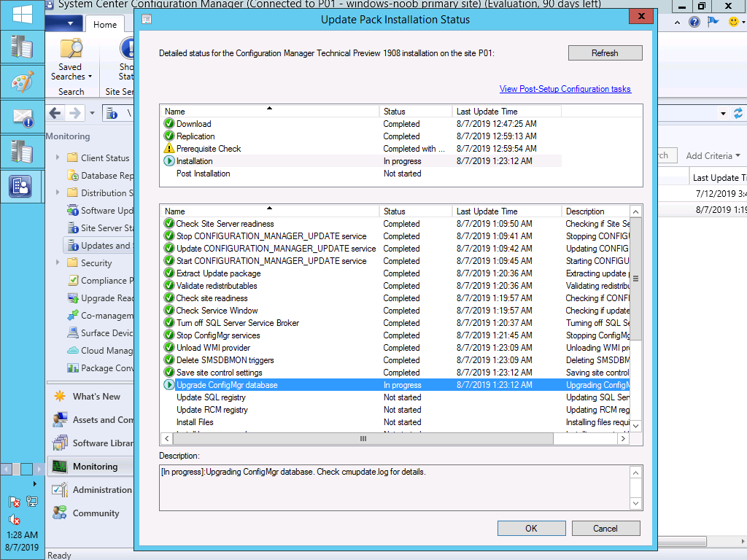Click the step list vertical scrollbar thumb
Screen dimensions: 747x560
pyautogui.click(x=635, y=279)
